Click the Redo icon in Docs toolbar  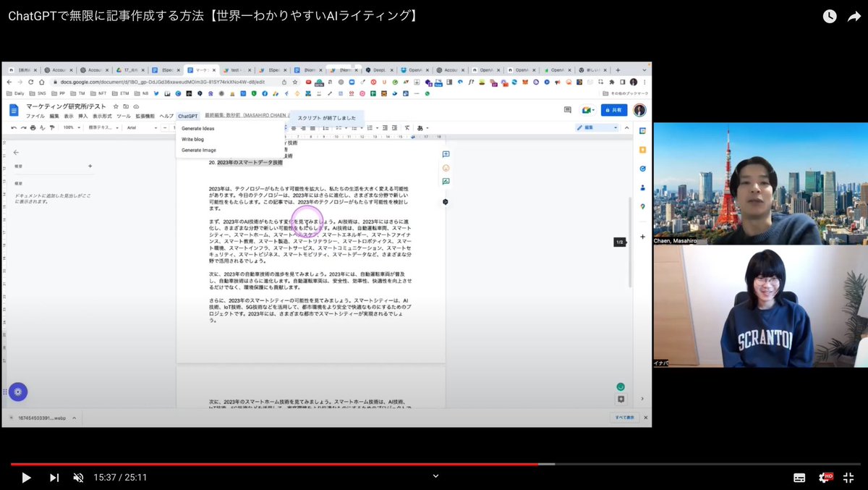tap(23, 127)
